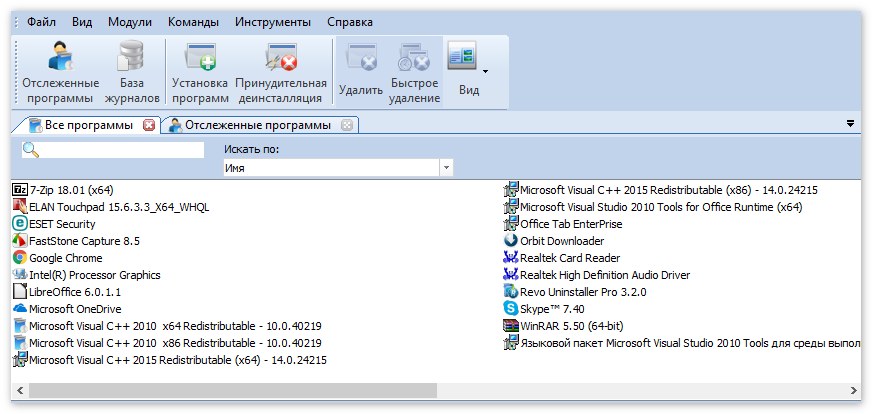This screenshot has height=414, width=872.
Task: Open the Справка menu
Action: pyautogui.click(x=350, y=23)
